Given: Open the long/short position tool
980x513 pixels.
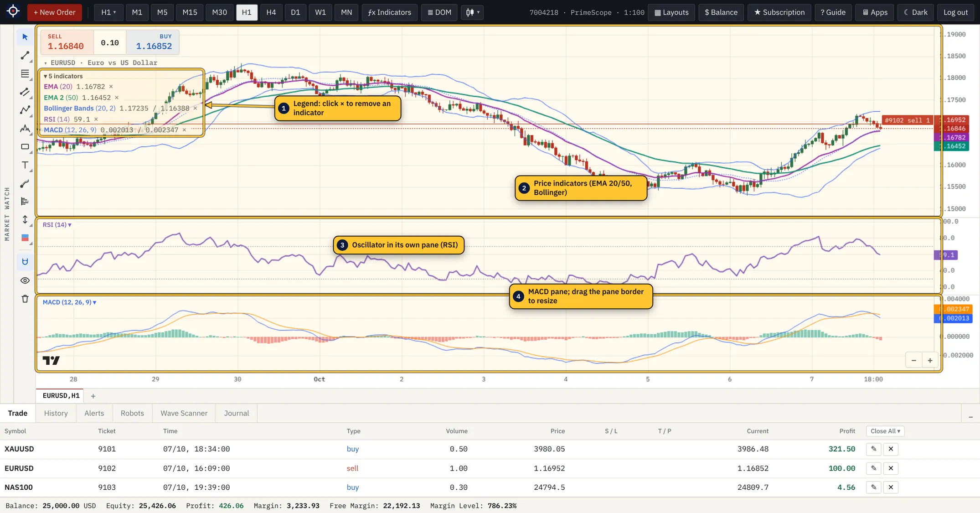Looking at the screenshot, I should (25, 238).
